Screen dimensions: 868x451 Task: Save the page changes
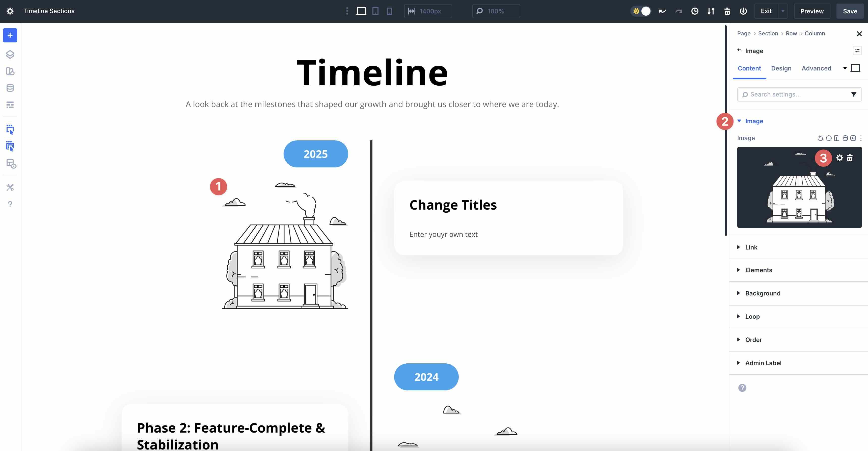click(x=850, y=11)
